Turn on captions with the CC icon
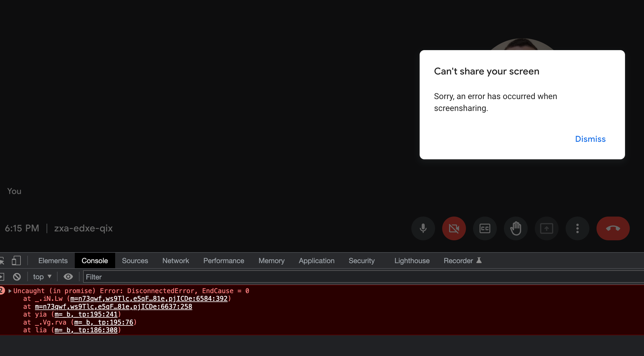Viewport: 644px width, 356px height. pyautogui.click(x=485, y=228)
